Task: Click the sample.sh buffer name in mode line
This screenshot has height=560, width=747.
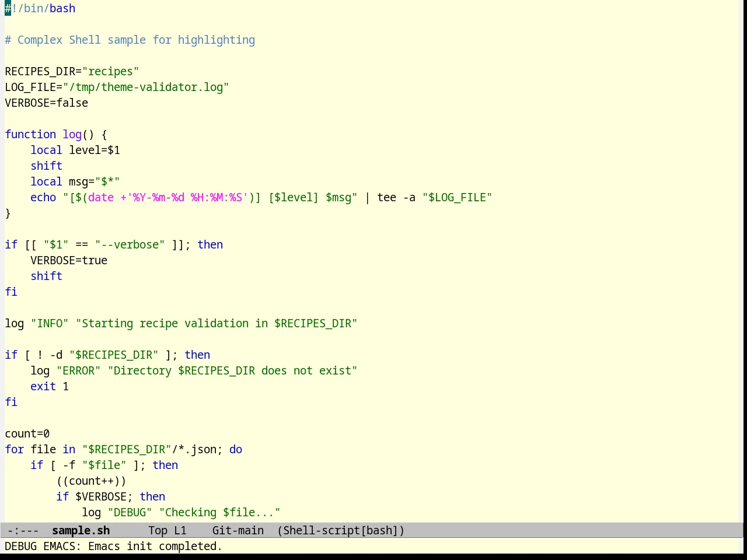Action: tap(81, 530)
